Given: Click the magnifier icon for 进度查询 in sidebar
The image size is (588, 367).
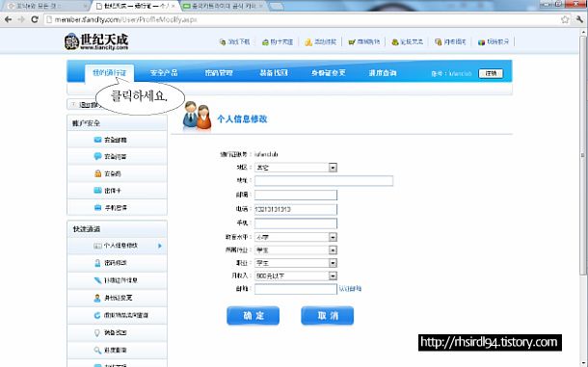Looking at the screenshot, I should (x=97, y=350).
